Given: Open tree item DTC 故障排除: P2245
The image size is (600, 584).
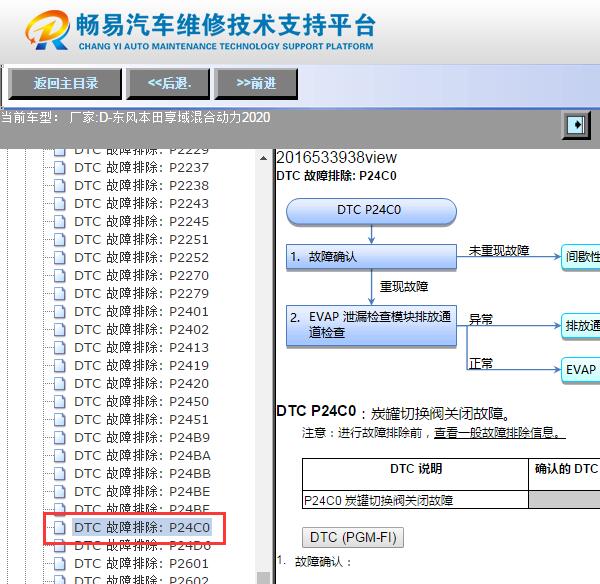Looking at the screenshot, I should [x=142, y=222].
